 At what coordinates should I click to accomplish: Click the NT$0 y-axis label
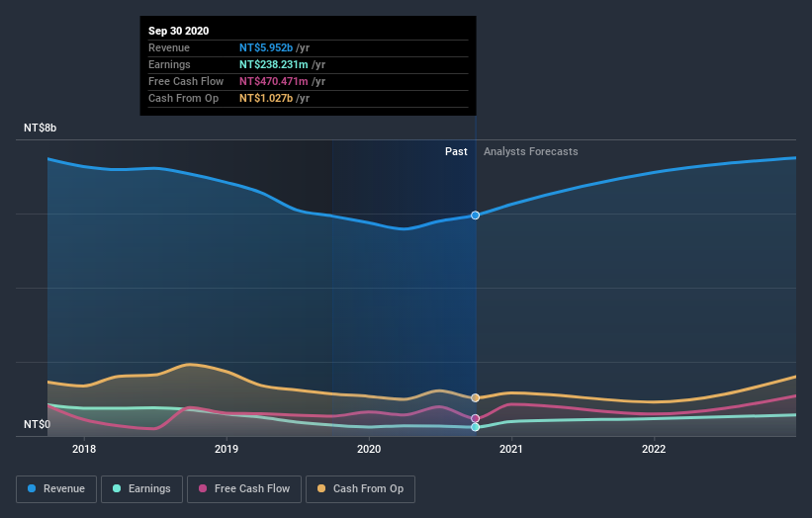click(x=37, y=424)
